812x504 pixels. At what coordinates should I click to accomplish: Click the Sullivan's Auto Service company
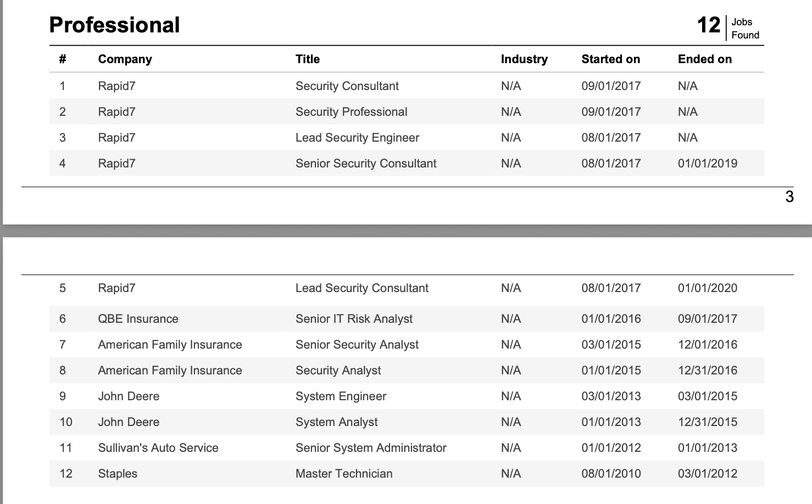[158, 448]
